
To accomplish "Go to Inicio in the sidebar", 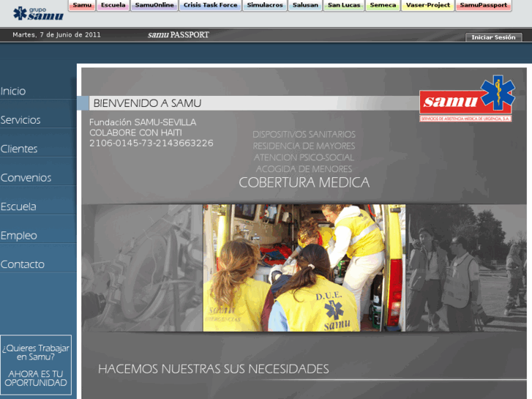I will tap(13, 91).
